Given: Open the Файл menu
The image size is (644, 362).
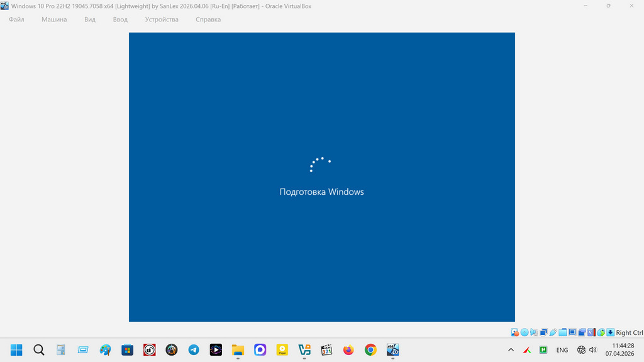Looking at the screenshot, I should click(x=16, y=19).
